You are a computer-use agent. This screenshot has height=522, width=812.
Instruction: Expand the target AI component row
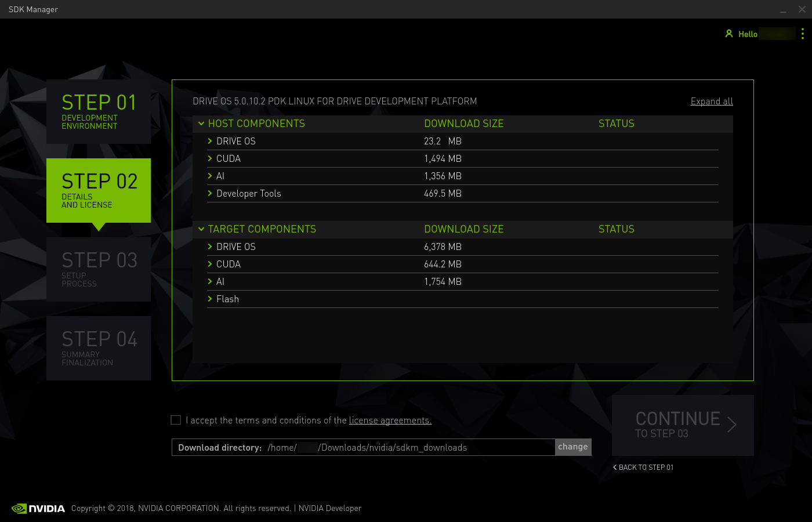point(210,281)
